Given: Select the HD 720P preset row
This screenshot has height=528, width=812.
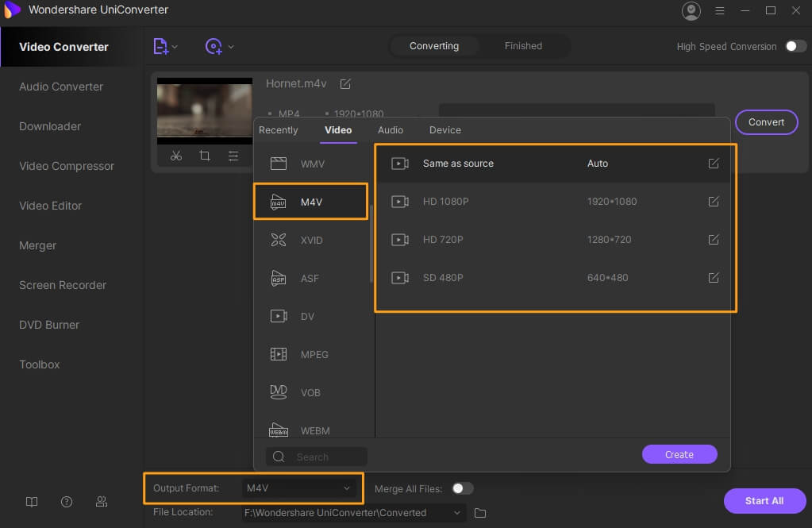Looking at the screenshot, I should click(553, 240).
